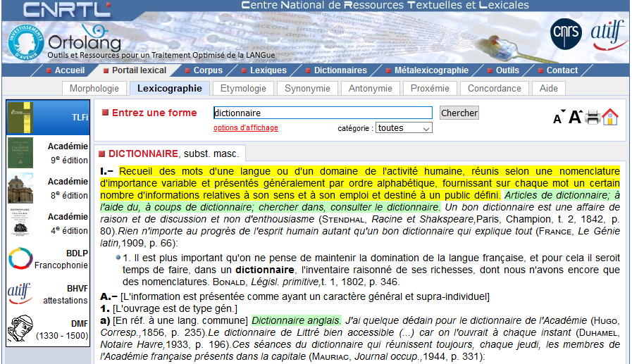This screenshot has width=632, height=364.
Task: Switch to the Concordance tab
Action: point(494,88)
